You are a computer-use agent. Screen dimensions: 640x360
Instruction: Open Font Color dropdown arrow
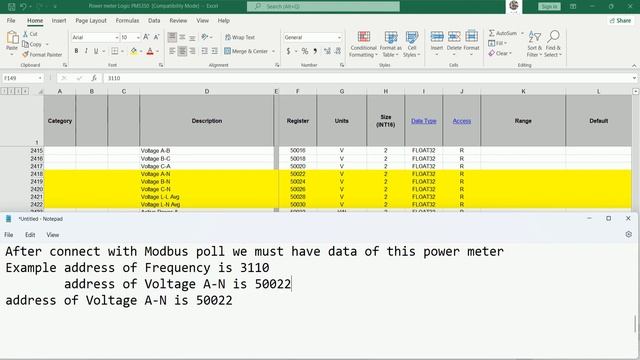coord(158,51)
